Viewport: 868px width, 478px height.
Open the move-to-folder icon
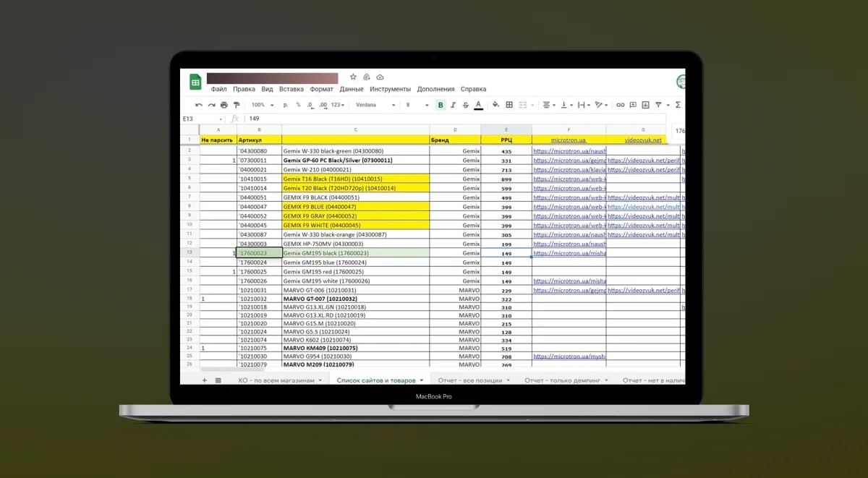click(x=367, y=77)
